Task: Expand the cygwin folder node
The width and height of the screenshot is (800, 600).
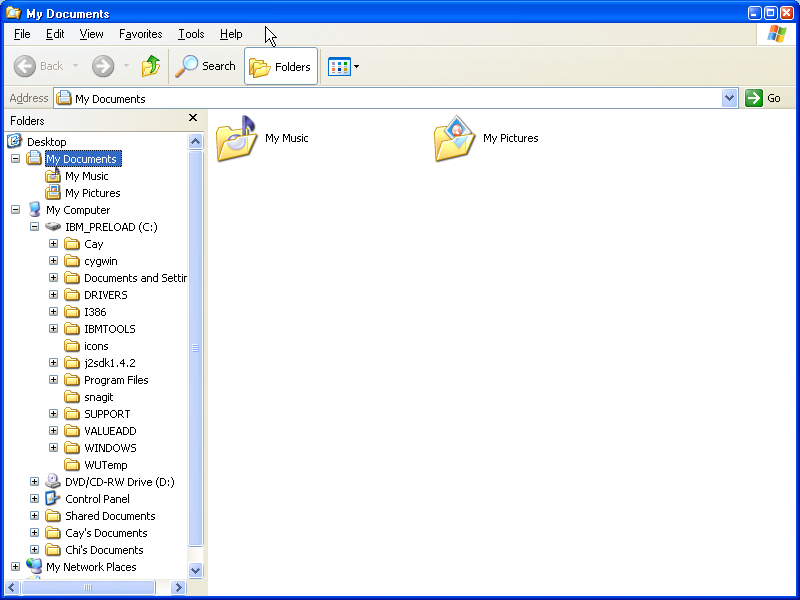Action: 53,261
